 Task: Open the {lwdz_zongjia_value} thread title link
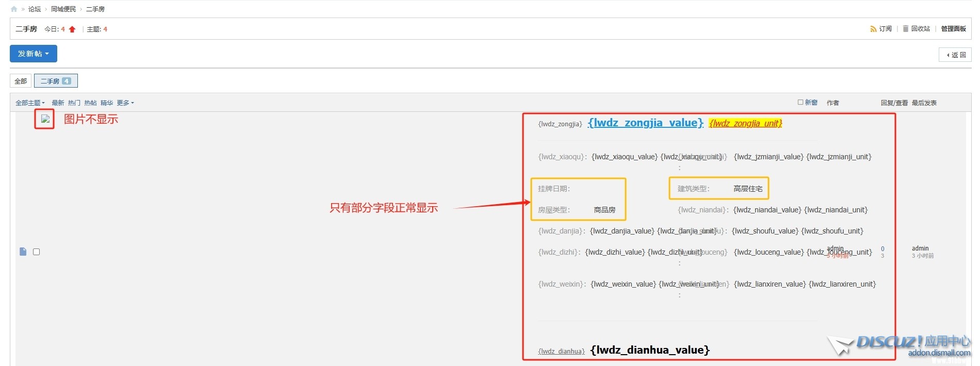645,123
